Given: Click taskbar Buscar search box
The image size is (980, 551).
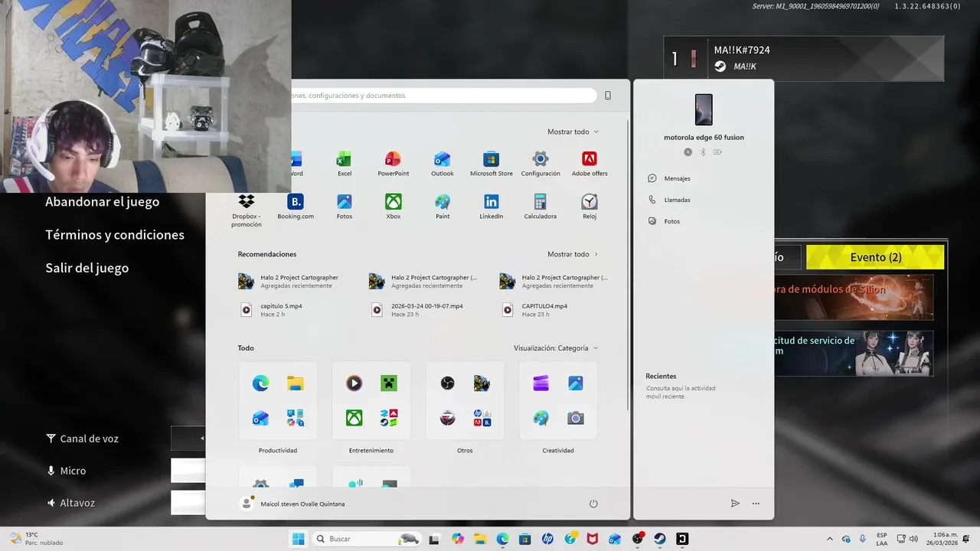Looking at the screenshot, I should [367, 539].
